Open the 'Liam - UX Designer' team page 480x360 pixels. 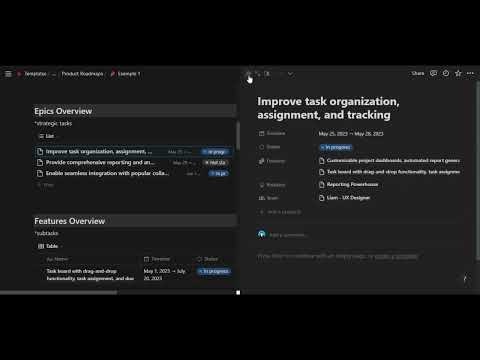[344, 198]
